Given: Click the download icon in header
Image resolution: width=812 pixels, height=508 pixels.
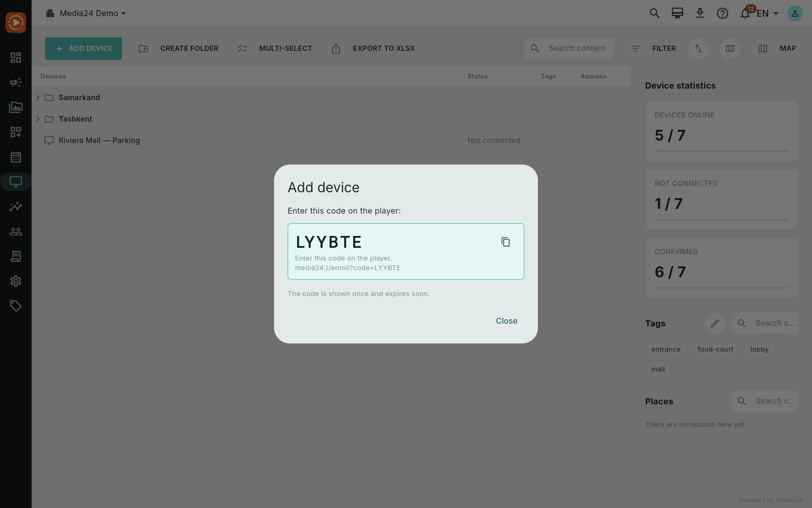Looking at the screenshot, I should [700, 14].
